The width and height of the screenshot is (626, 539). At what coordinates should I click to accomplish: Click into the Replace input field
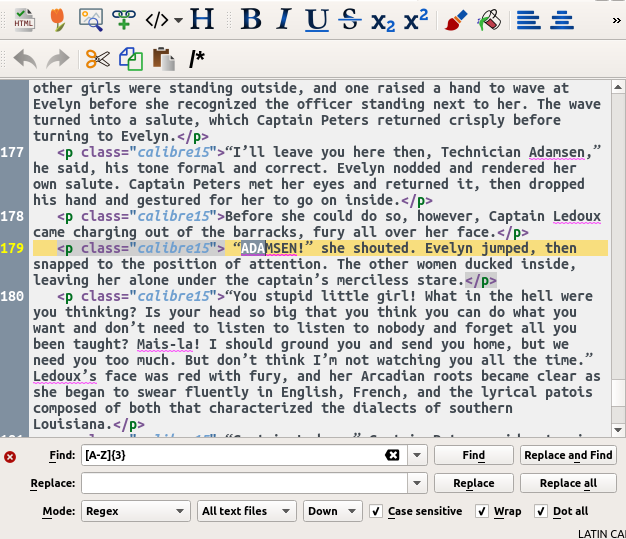(x=244, y=483)
